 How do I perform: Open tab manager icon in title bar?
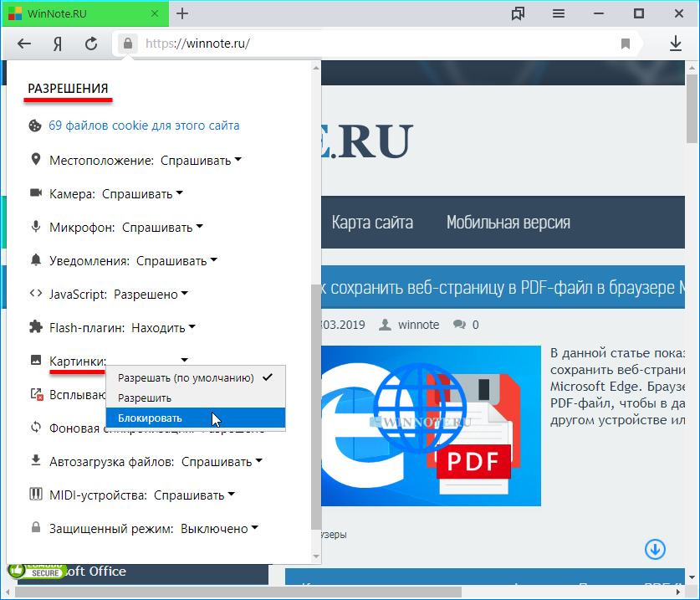(519, 13)
